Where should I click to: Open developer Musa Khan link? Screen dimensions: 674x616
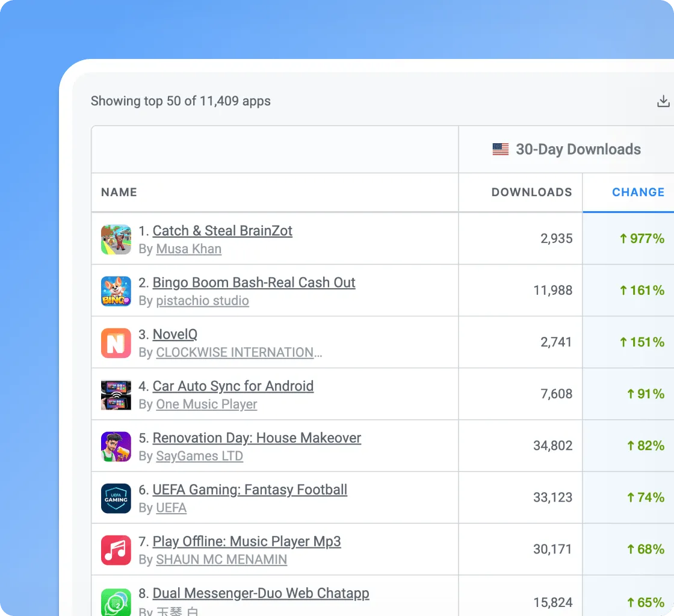point(189,249)
